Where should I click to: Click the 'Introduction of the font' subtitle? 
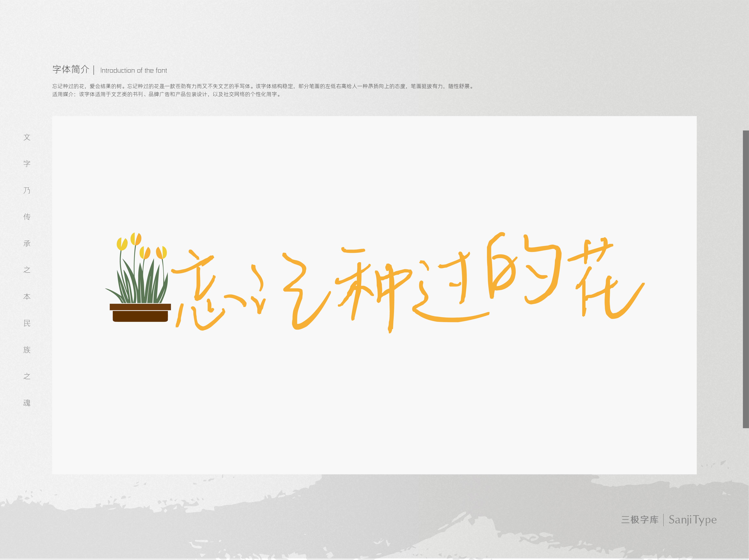pos(133,71)
